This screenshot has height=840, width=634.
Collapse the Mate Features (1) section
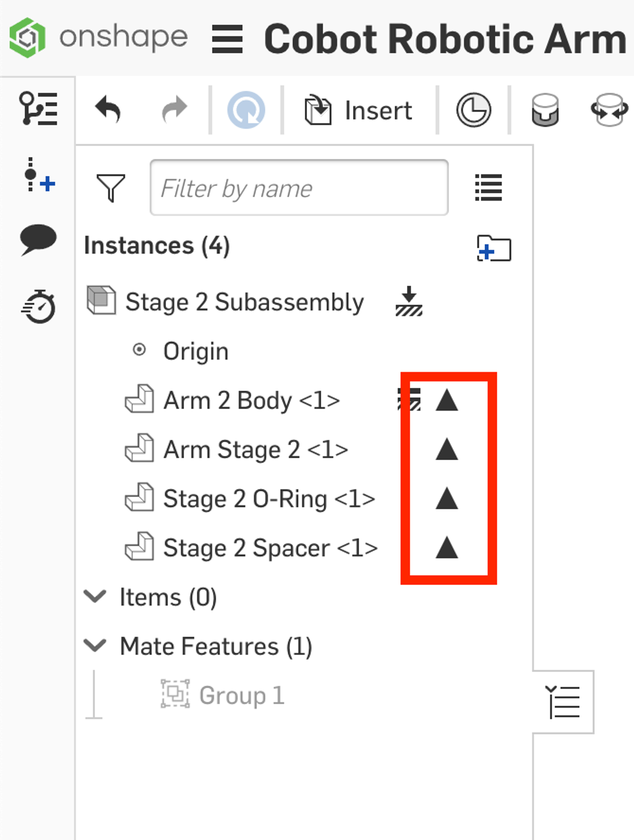click(x=95, y=646)
